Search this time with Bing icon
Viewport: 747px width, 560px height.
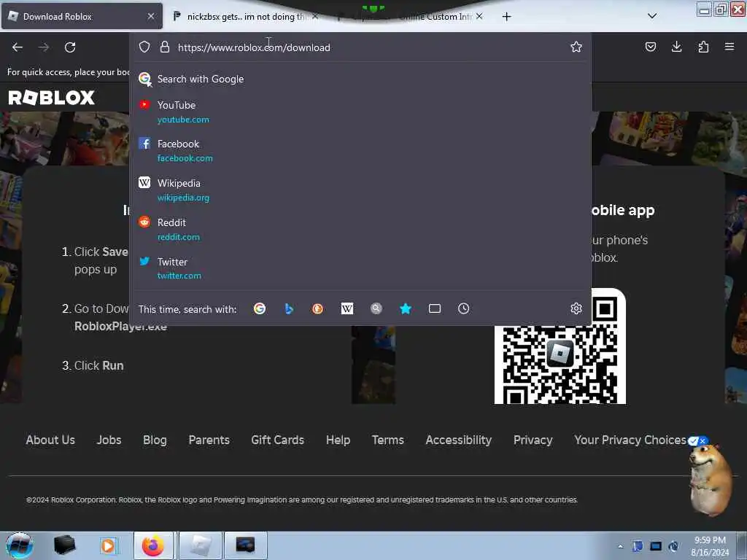289,308
